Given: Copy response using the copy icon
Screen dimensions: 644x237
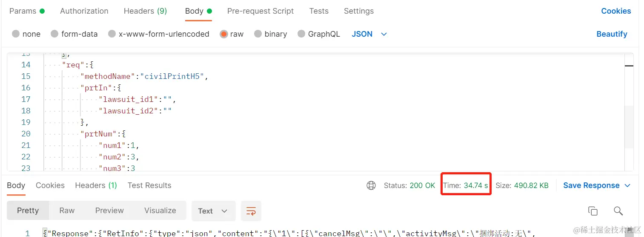Looking at the screenshot, I should click(x=592, y=211).
